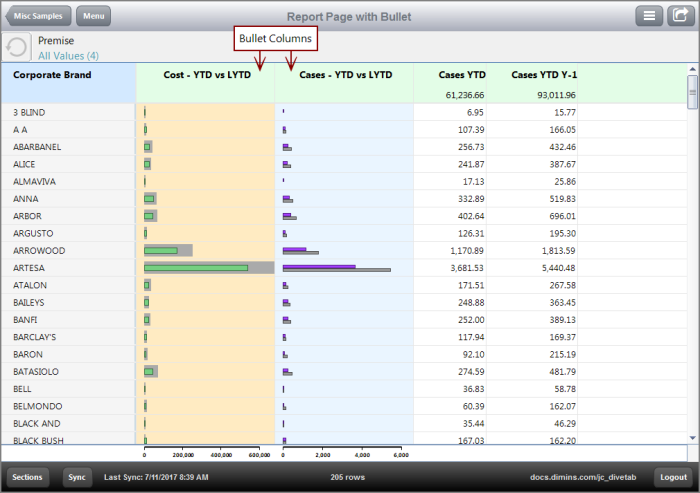
Task: Click the Logout button
Action: [x=672, y=477]
